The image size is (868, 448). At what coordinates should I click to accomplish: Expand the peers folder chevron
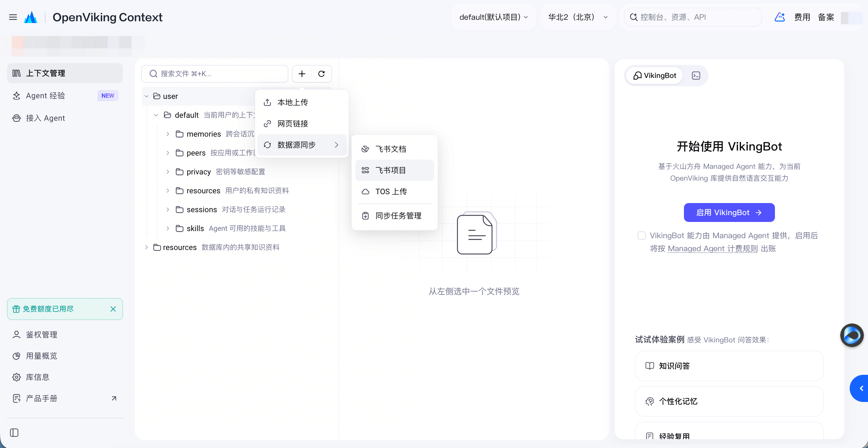168,153
